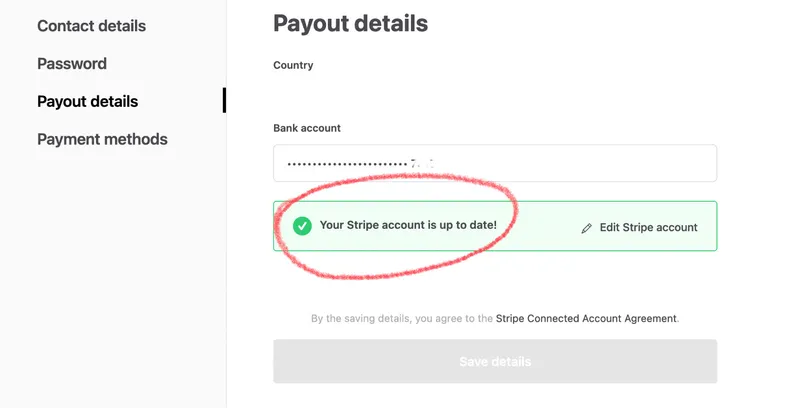The height and width of the screenshot is (408, 800).
Task: Click the masked bank account dots
Action: coord(346,163)
